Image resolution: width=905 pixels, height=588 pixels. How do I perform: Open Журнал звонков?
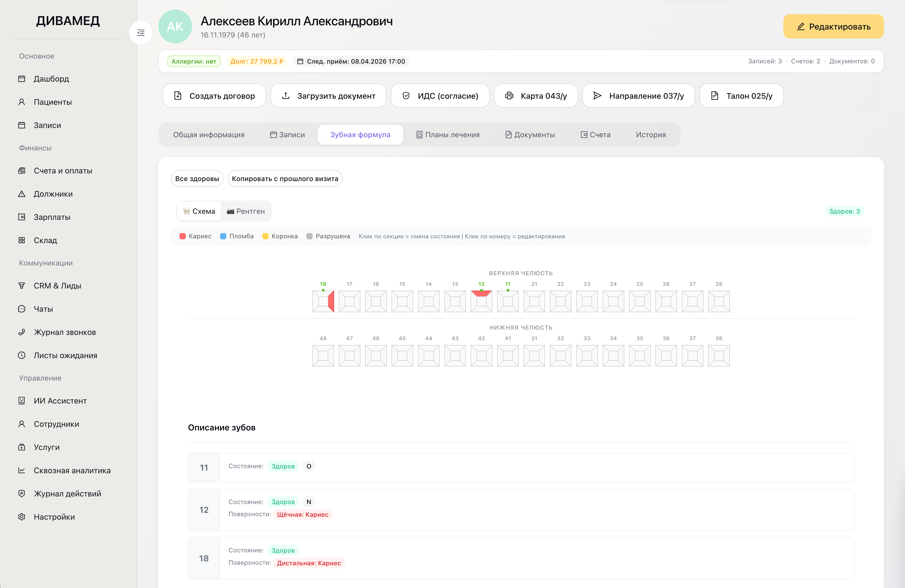(65, 332)
